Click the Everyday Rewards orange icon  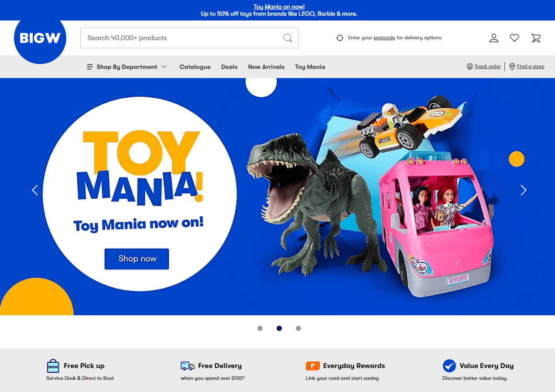pos(313,366)
